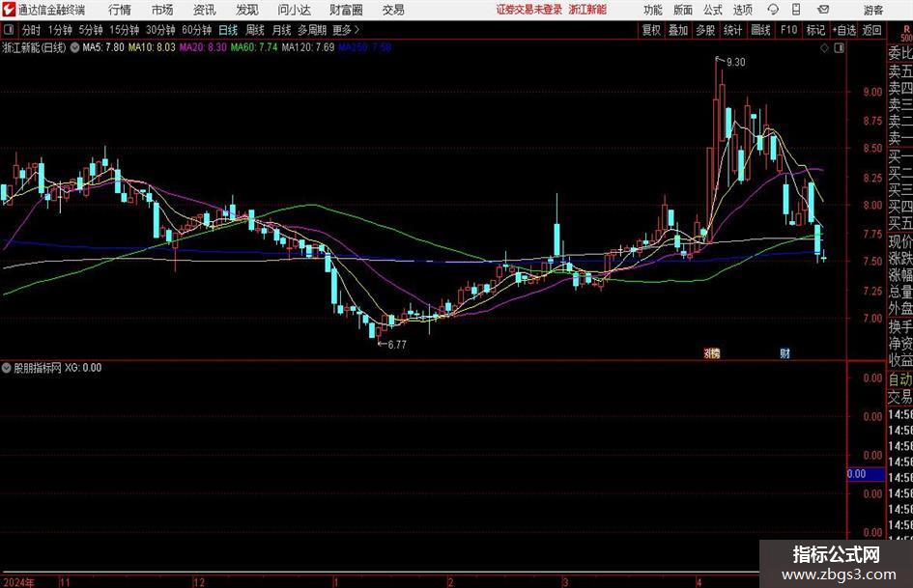913x588 pixels.
Task: Select the 日线 daily period tab
Action: coord(228,30)
